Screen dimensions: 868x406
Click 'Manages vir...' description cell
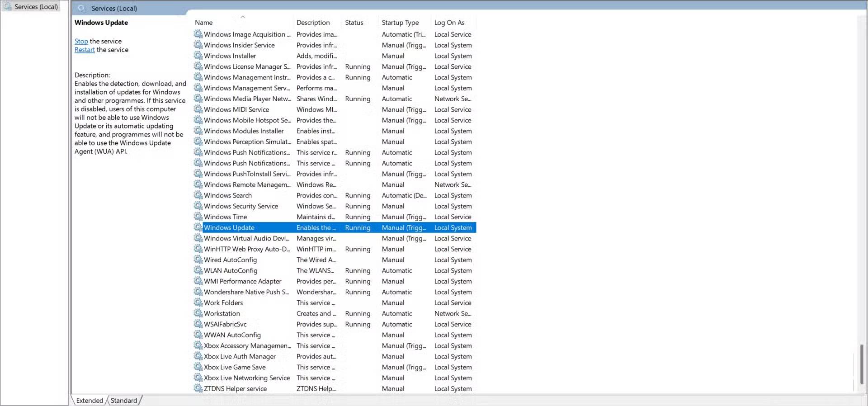pos(316,238)
